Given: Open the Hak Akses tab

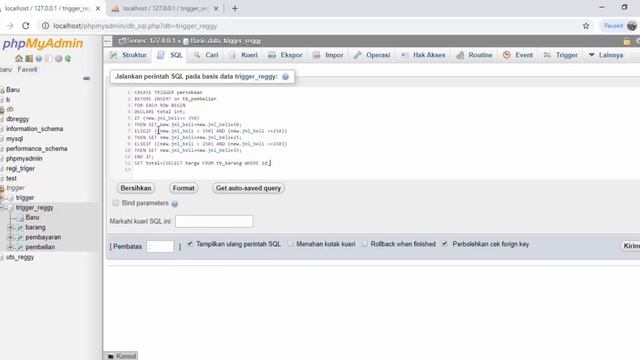Looking at the screenshot, I should [424, 55].
